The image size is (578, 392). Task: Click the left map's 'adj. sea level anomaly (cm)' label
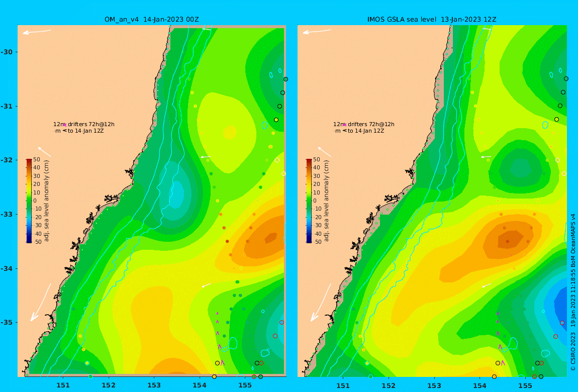click(46, 201)
